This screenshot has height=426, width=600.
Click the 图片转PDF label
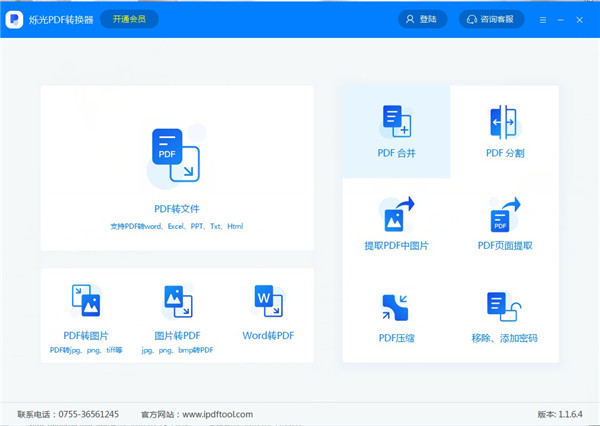coord(178,336)
